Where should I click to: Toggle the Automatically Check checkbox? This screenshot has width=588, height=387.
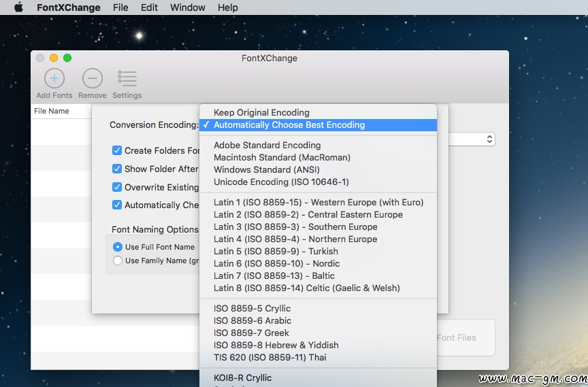(117, 205)
